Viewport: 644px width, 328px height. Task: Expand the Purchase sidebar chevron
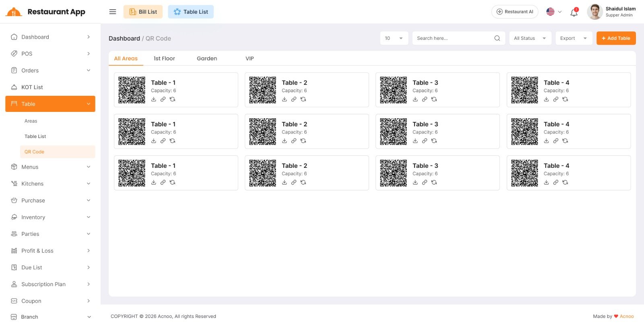coord(89,200)
